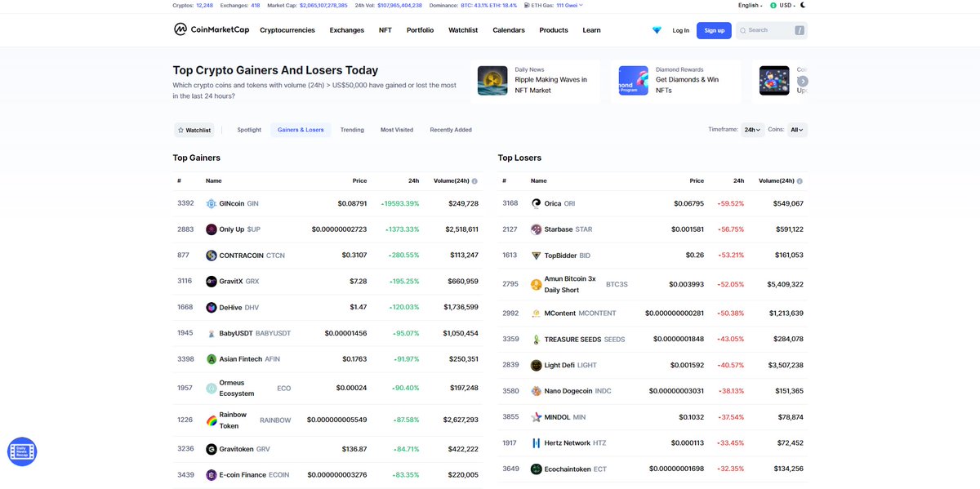Open the Timeframe 24h dropdown
Image resolution: width=980 pixels, height=489 pixels.
(x=753, y=130)
